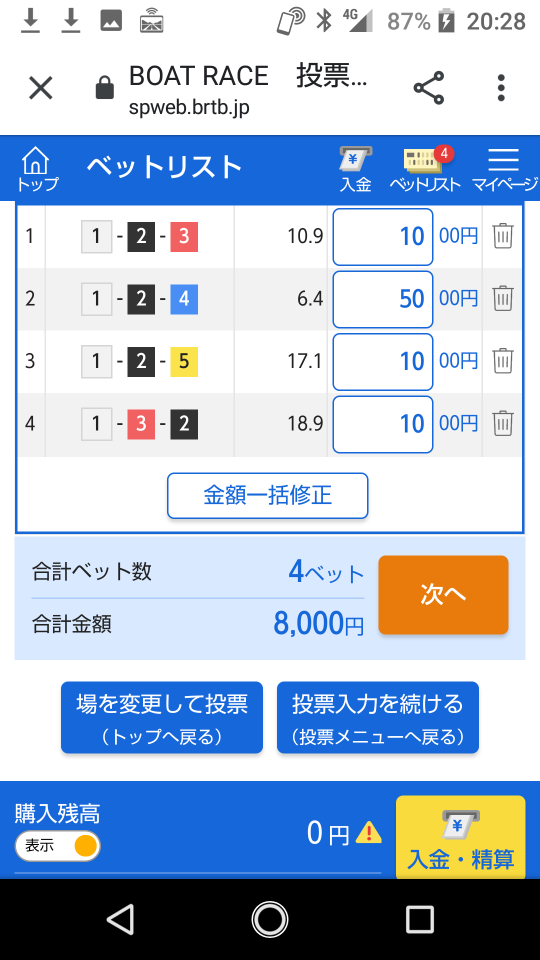The width and height of the screenshot is (540, 960).
Task: Delete bet 1-2-4 with trash icon
Action: pos(503,299)
